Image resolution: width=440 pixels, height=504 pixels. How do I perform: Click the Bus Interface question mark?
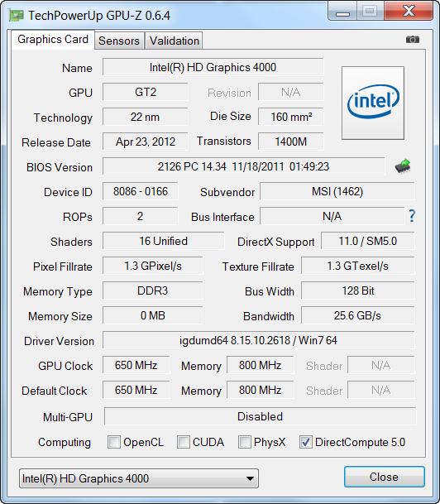point(412,216)
